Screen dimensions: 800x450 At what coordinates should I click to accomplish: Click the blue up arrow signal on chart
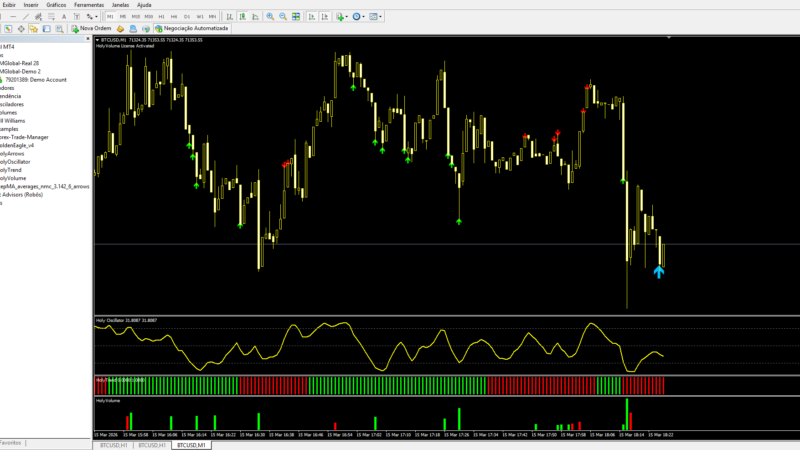coord(659,272)
